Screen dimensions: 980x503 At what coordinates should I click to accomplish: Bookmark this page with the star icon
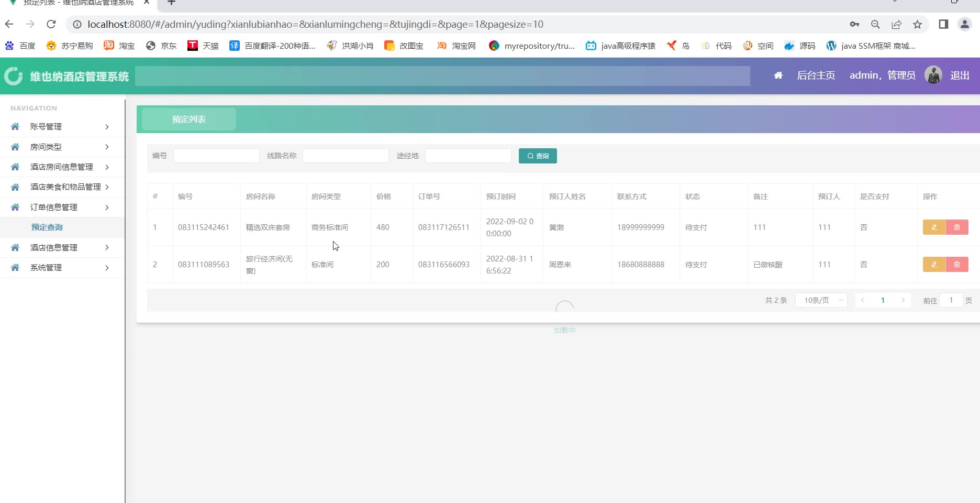point(917,24)
